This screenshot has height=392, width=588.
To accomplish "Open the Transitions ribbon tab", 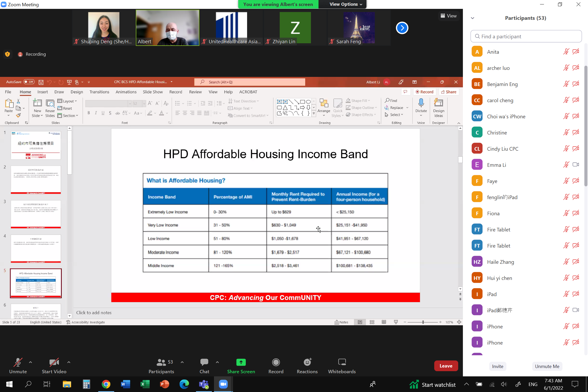I will coord(99,92).
